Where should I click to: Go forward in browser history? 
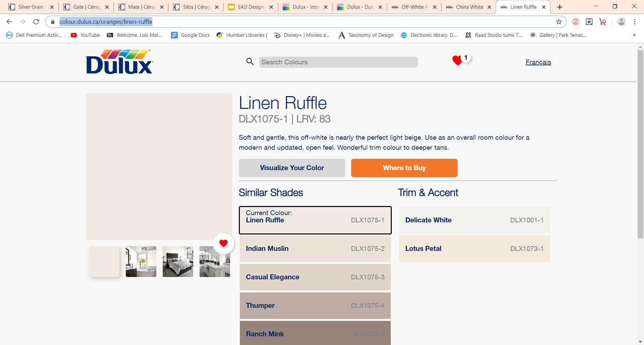[x=22, y=22]
